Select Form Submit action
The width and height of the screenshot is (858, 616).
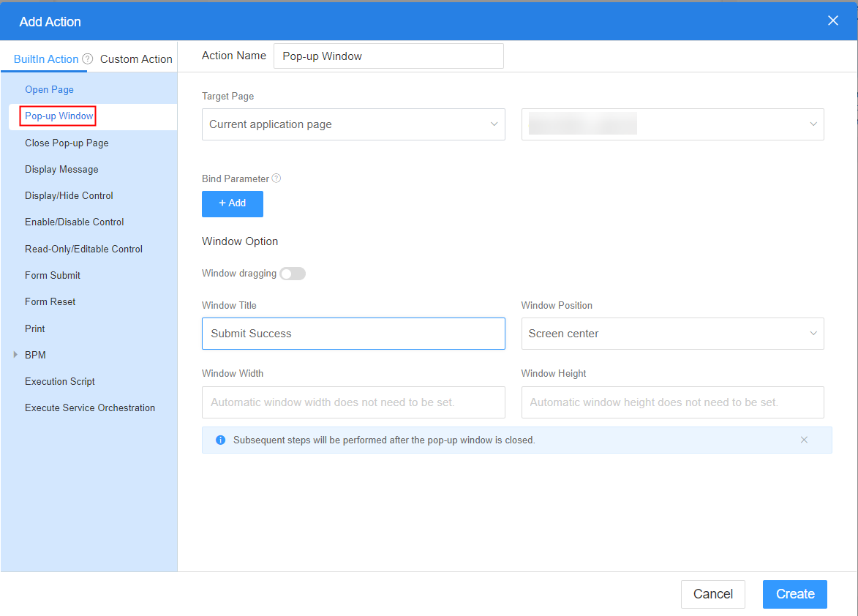(53, 275)
